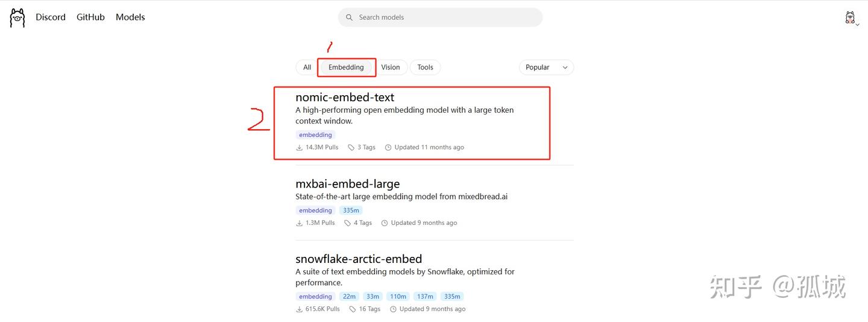
Task: Click nomic-embed-text pulls download icon
Action: tap(299, 147)
